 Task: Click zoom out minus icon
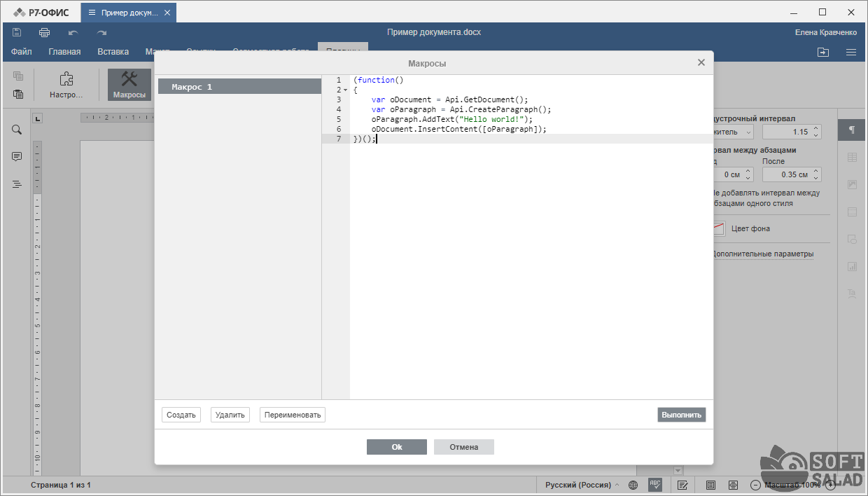pos(755,485)
